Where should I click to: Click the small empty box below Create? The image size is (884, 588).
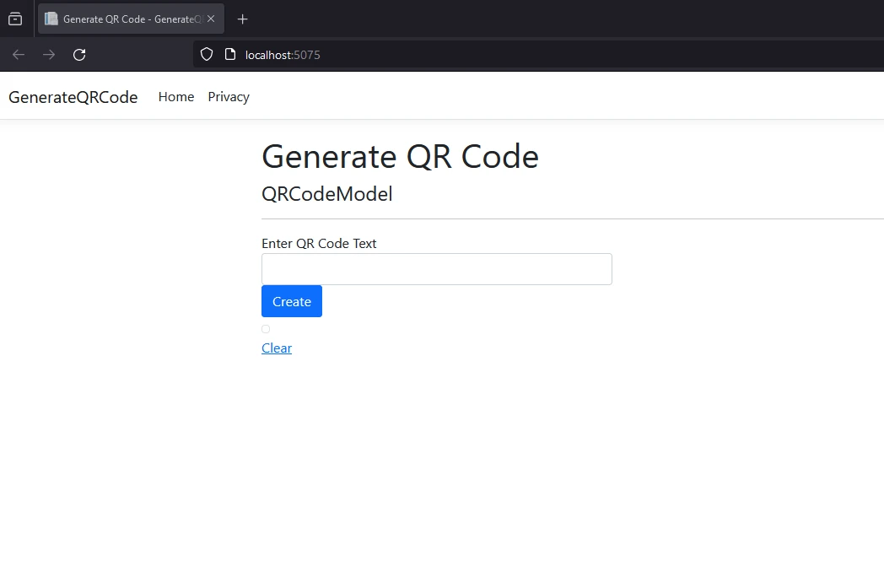point(266,329)
